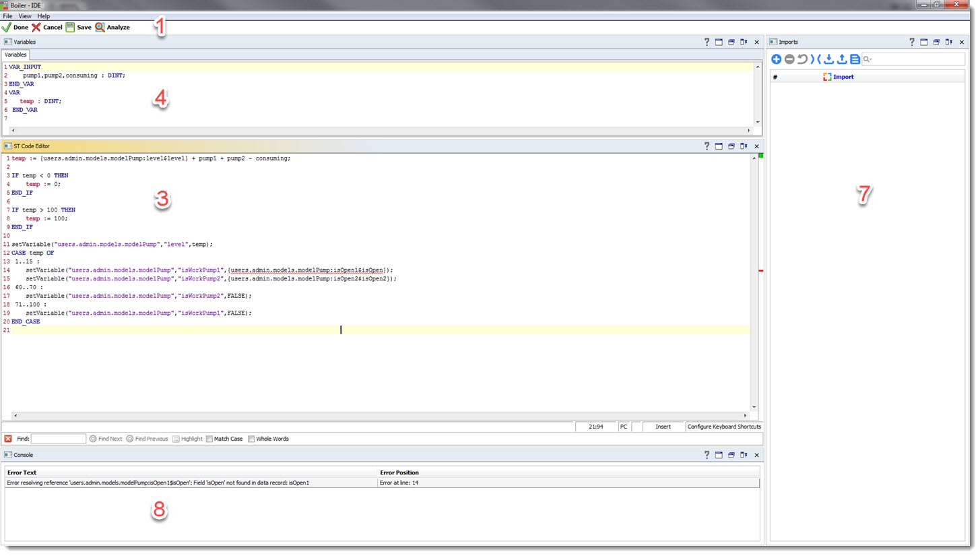Enable the Match Case checkbox

click(x=210, y=439)
